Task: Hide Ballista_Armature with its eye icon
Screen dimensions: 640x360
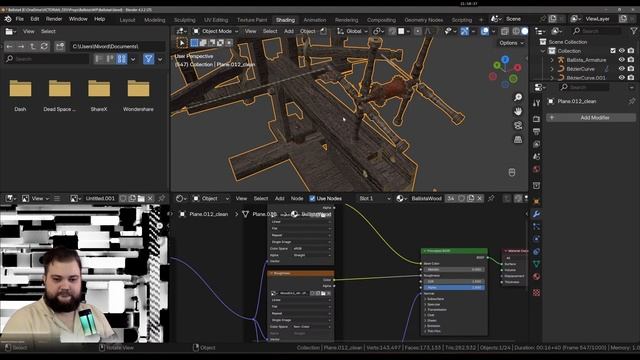Action: [622, 60]
